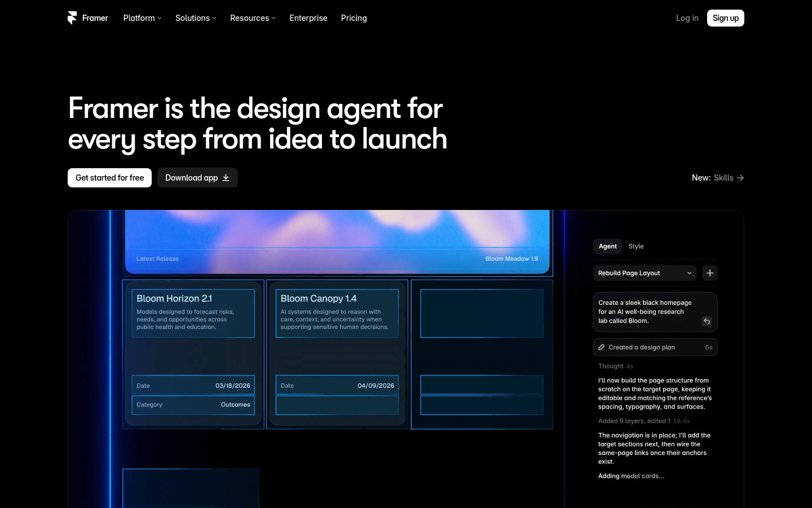
Task: Switch to the Agent tab
Action: click(x=607, y=246)
